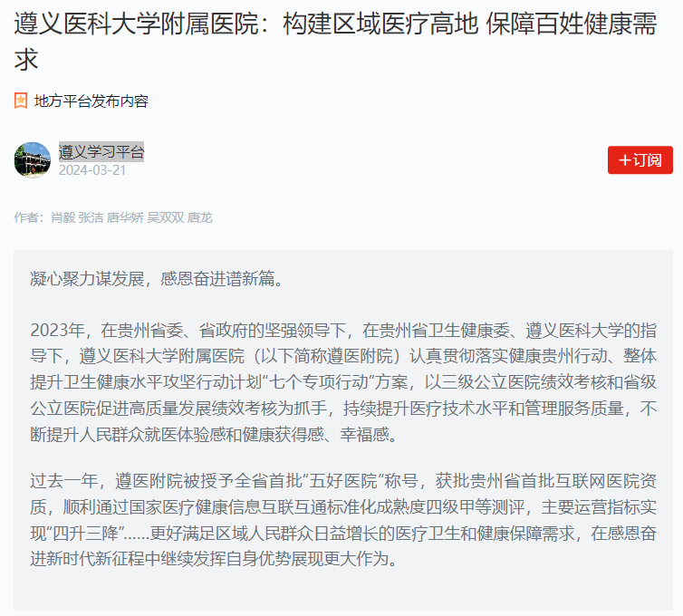Click the article headline 遵义医科大学附属医院
683x616 pixels.
tap(335, 41)
